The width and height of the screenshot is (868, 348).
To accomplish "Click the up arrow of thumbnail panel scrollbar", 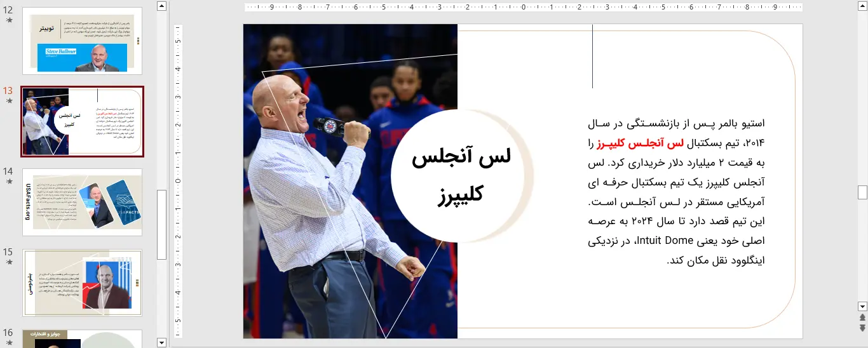I will click(161, 6).
